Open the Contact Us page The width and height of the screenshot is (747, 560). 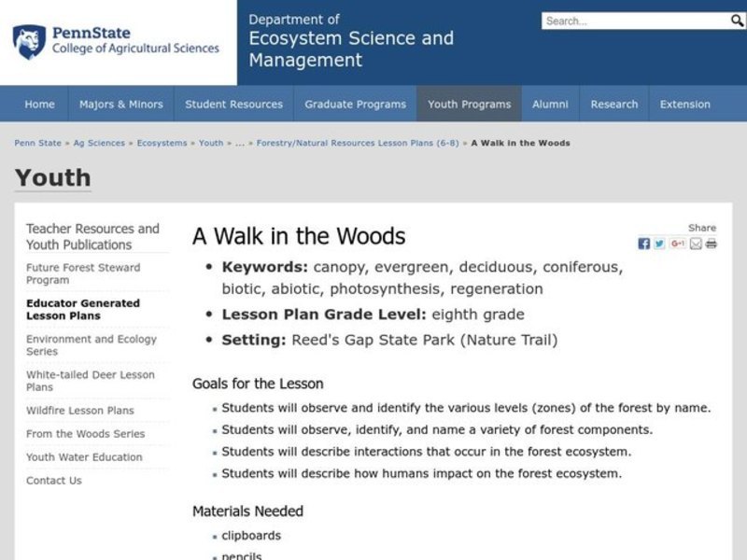click(54, 481)
